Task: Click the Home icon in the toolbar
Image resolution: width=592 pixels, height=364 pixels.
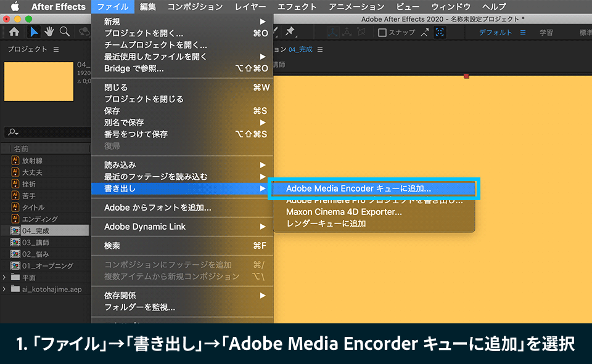Action: point(14,32)
